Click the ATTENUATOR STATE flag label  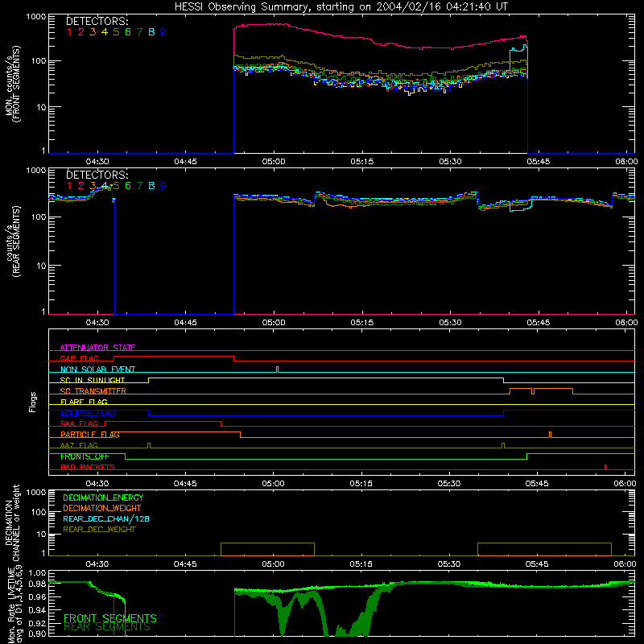click(97, 348)
